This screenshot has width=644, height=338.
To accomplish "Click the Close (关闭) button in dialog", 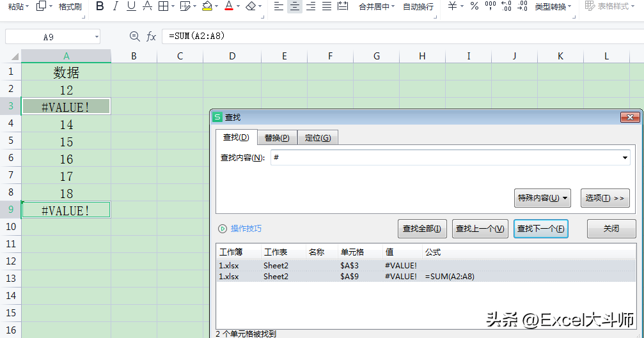I will (611, 229).
